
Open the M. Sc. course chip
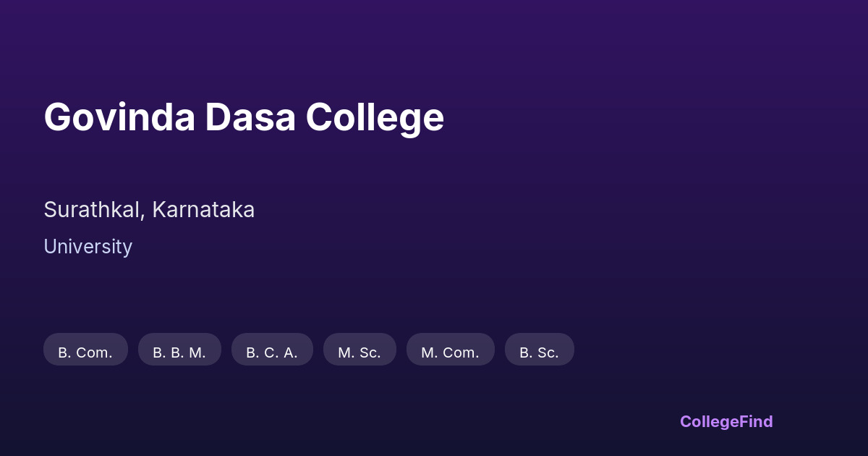point(359,352)
